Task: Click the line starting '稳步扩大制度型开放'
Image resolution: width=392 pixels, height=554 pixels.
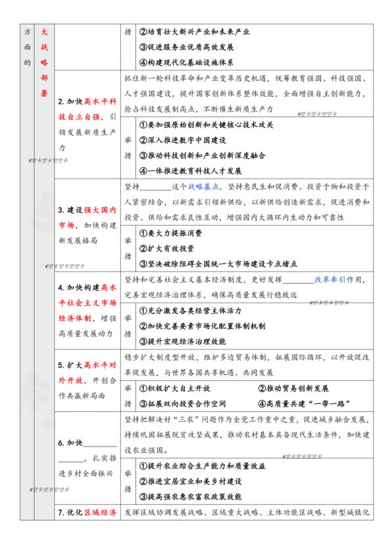Action: click(x=247, y=357)
